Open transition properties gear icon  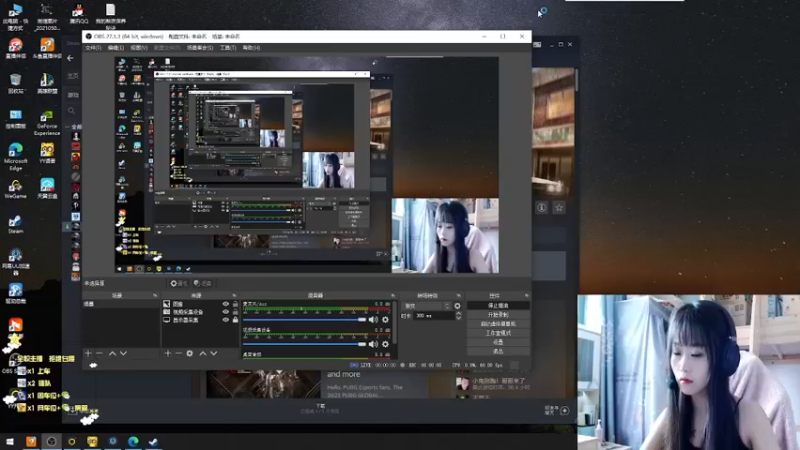457,306
